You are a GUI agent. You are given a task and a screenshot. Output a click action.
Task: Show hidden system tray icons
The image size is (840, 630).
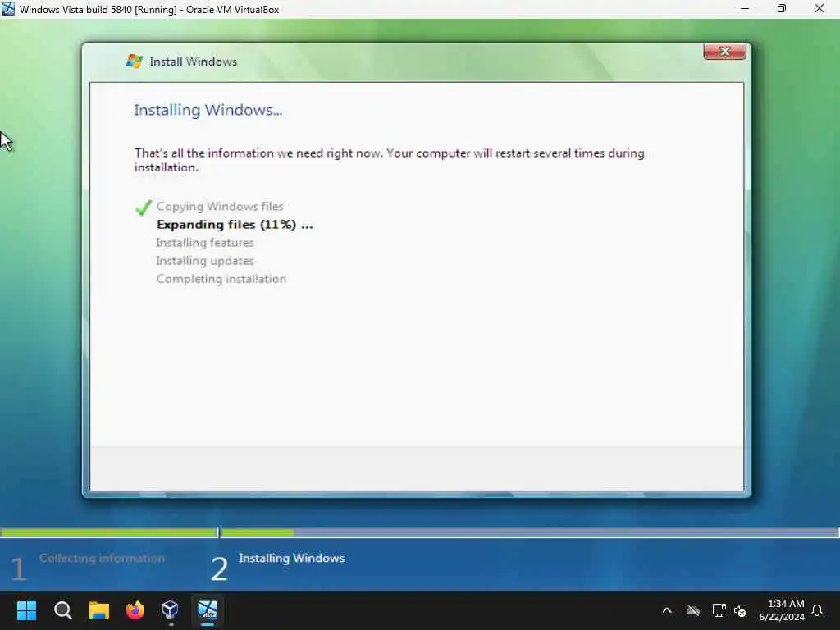pyautogui.click(x=667, y=610)
